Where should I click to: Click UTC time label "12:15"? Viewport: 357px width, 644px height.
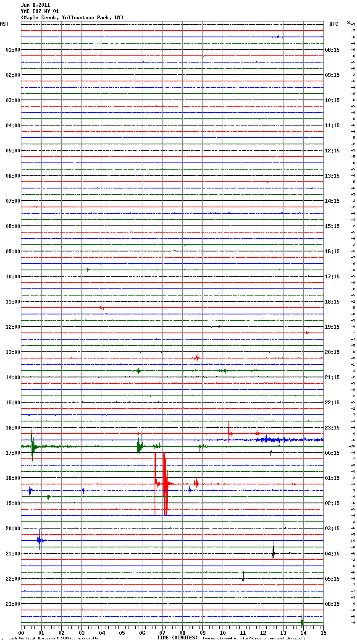(x=332, y=151)
